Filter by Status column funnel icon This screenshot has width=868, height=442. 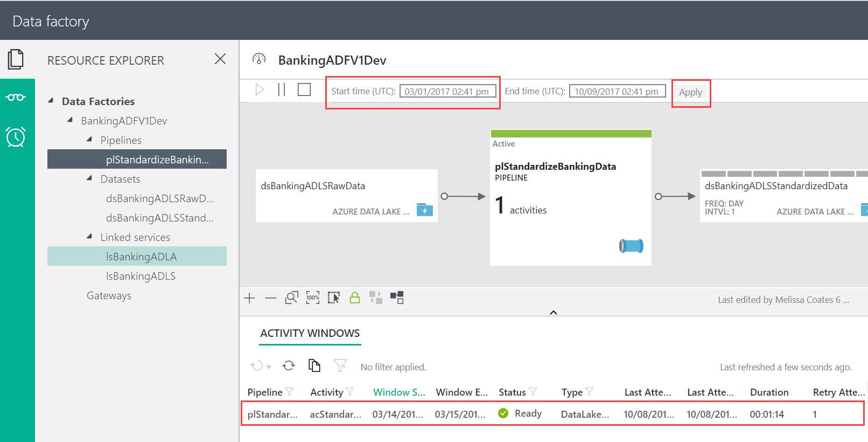pyautogui.click(x=533, y=392)
